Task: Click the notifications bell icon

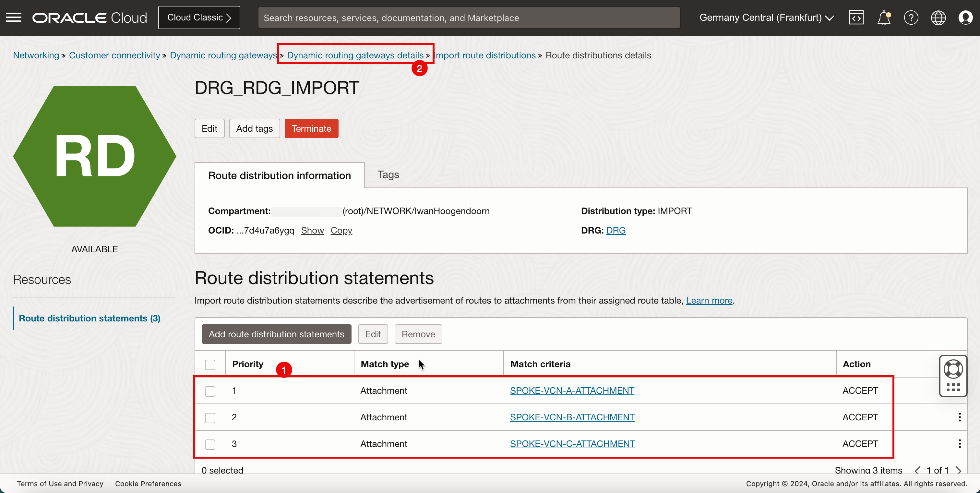Action: pyautogui.click(x=884, y=18)
